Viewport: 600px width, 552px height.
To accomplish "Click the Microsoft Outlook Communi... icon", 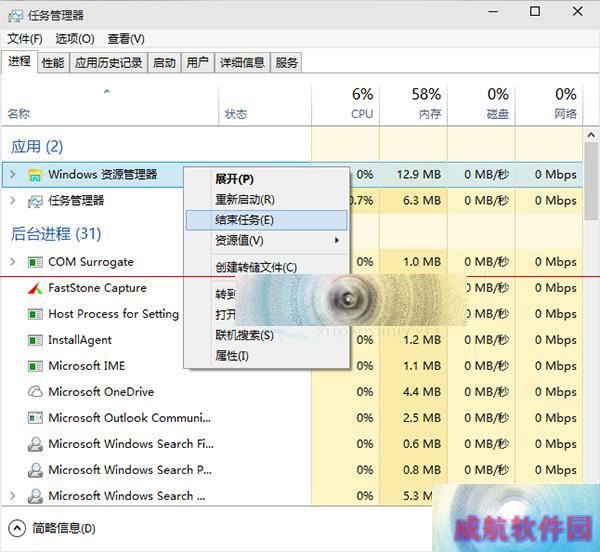I will tap(35, 418).
